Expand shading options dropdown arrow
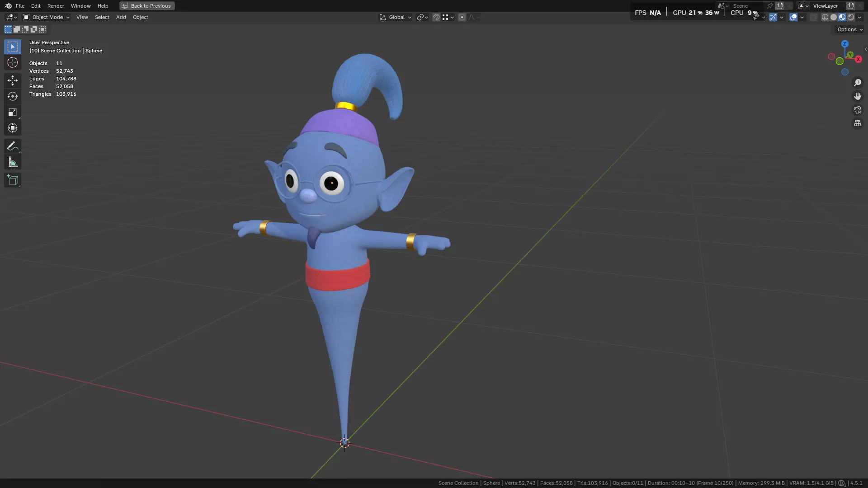Screen dimensions: 868x488 859,17
